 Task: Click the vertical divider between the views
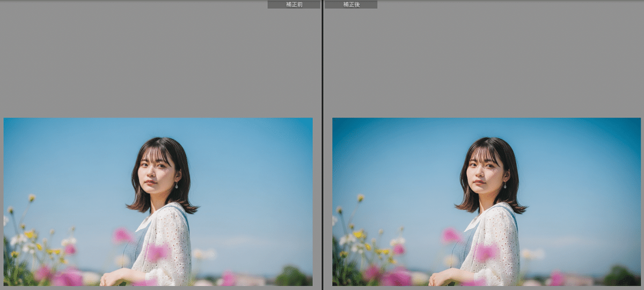(322, 145)
